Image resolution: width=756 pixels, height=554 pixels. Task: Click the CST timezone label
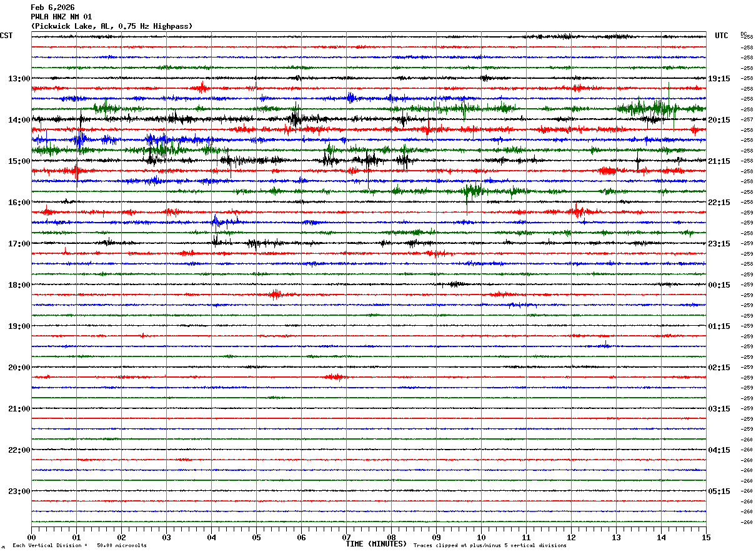(6, 36)
